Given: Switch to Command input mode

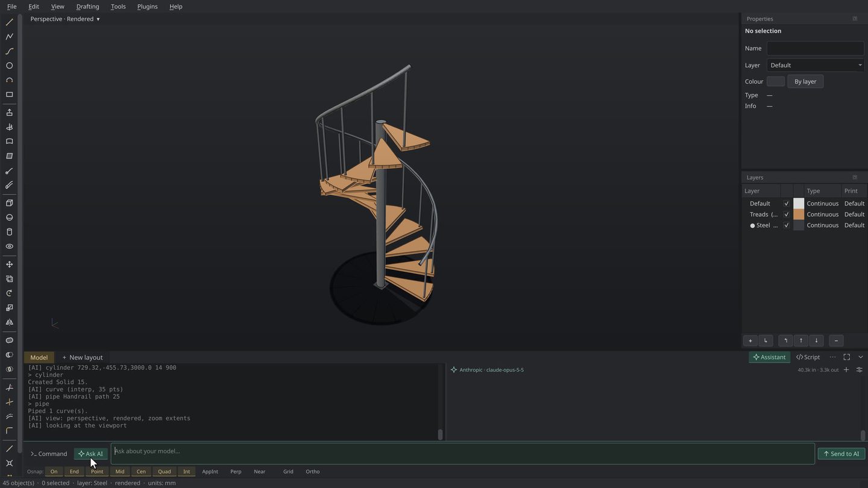Looking at the screenshot, I should click(x=49, y=454).
